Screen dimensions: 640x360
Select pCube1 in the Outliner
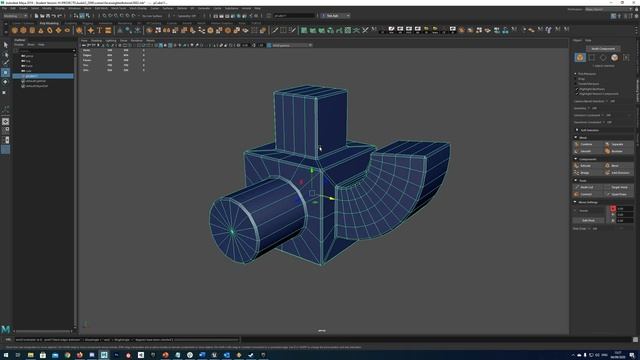43,76
